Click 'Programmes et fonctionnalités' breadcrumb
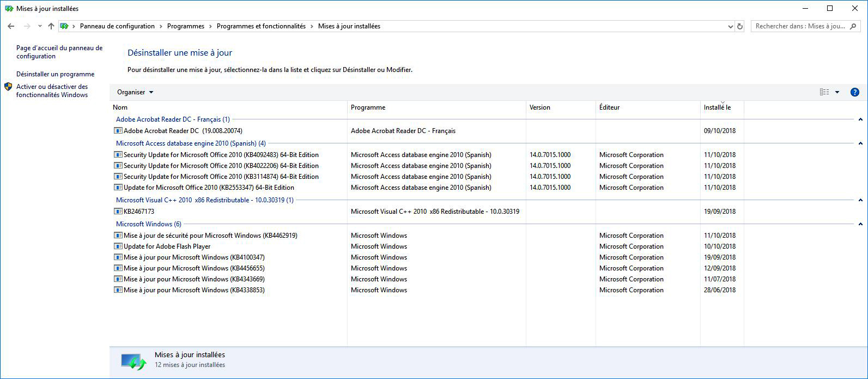 (261, 26)
